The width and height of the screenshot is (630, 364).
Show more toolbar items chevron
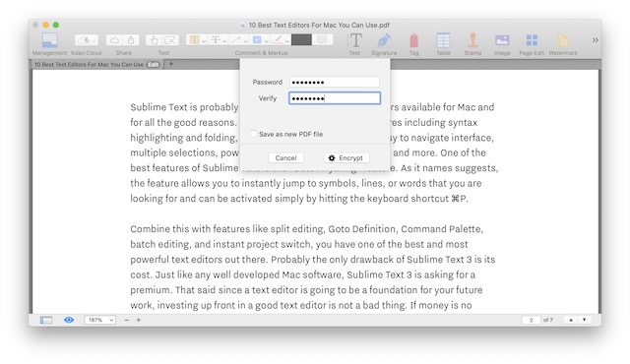pyautogui.click(x=595, y=39)
